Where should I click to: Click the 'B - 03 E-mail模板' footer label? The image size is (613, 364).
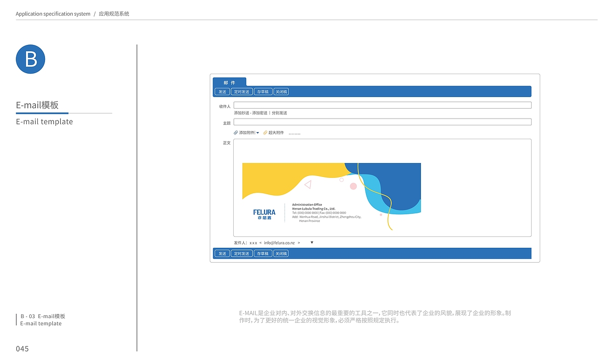43,316
